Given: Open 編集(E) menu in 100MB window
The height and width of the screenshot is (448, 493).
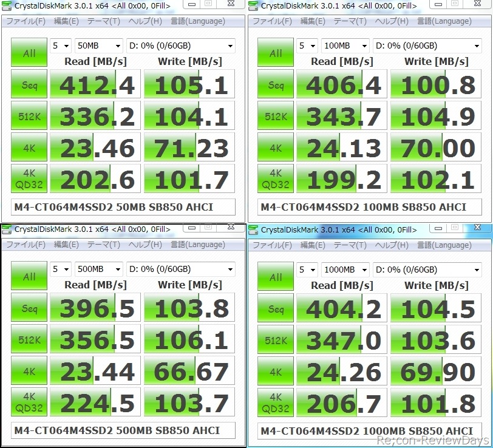Looking at the screenshot, I should pos(313,21).
